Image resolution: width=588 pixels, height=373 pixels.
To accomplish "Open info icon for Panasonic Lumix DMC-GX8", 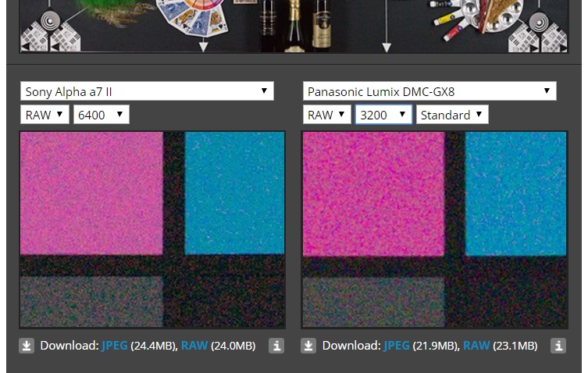I will 558,346.
